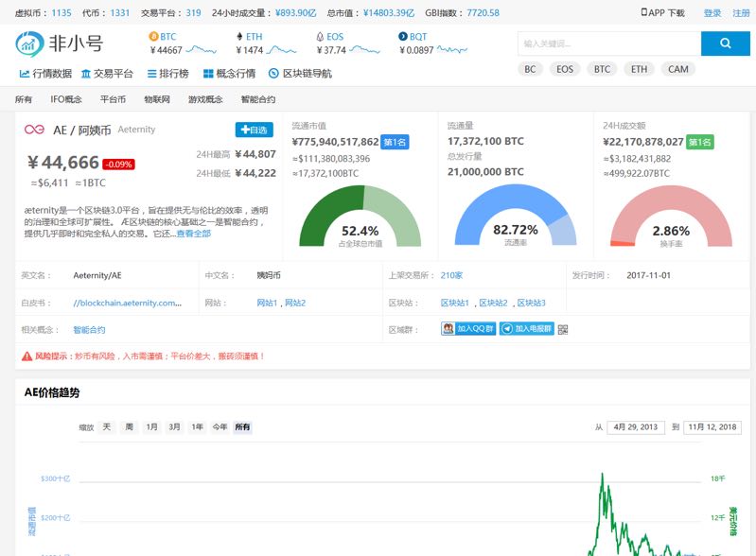Click the 加入QQ群 button

468,329
